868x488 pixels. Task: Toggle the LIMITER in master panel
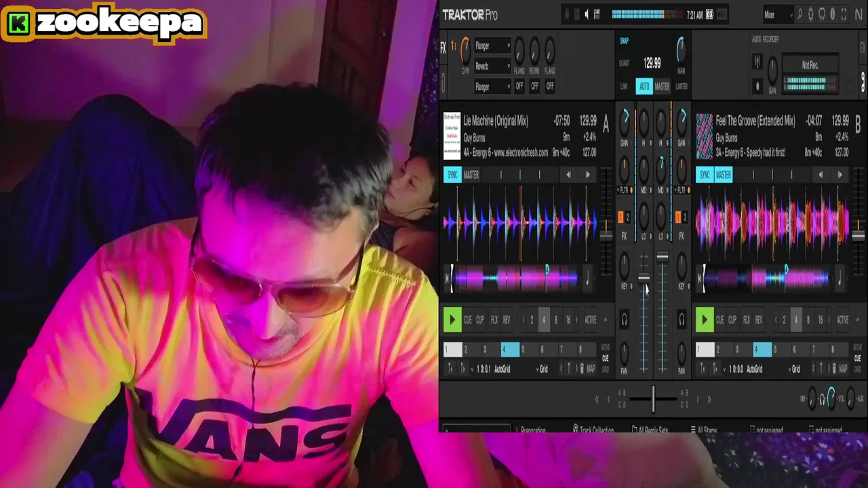tap(682, 86)
